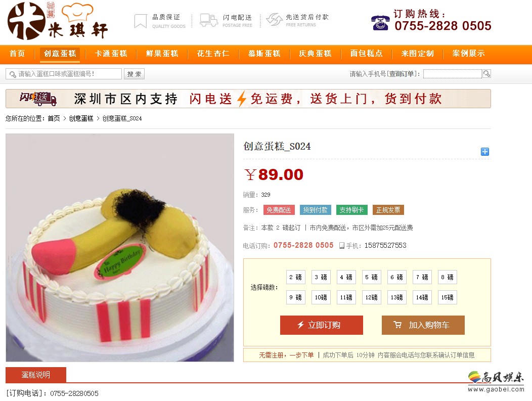This screenshot has height=401, width=532.
Task: Click the 米琪轩 site logo
Action: [x=58, y=21]
